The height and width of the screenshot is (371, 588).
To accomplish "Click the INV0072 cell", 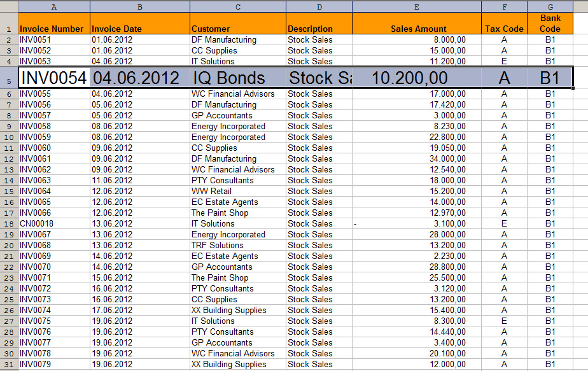I will 54,288.
